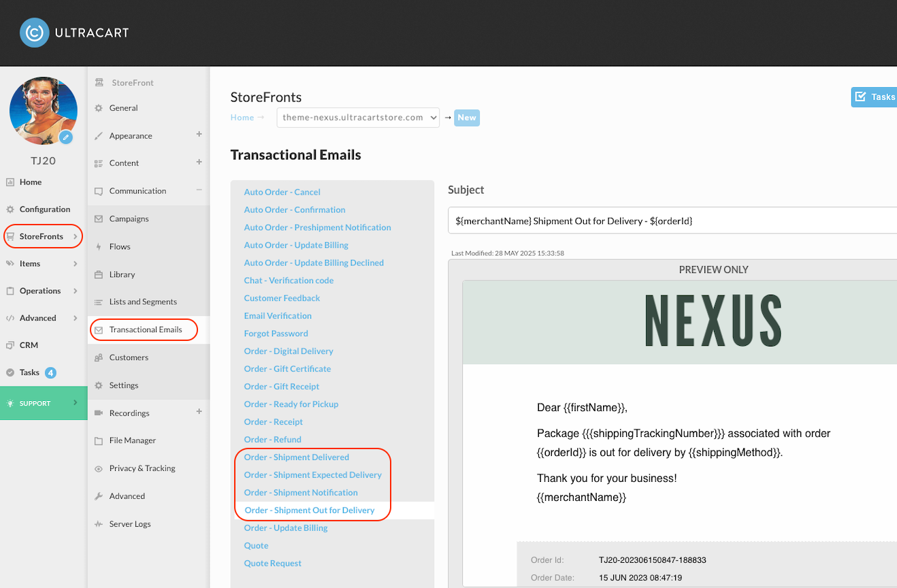
Task: Click into the Subject input field
Action: coord(672,220)
